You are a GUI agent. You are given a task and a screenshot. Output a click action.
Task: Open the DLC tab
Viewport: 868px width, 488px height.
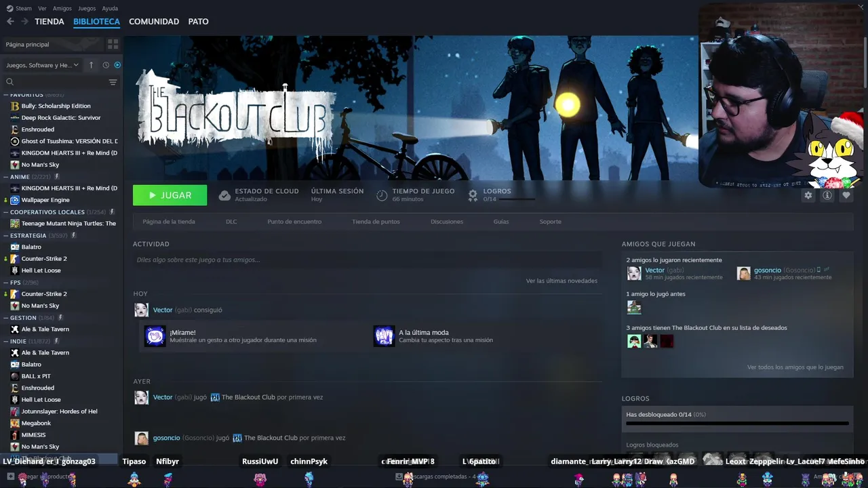click(231, 222)
